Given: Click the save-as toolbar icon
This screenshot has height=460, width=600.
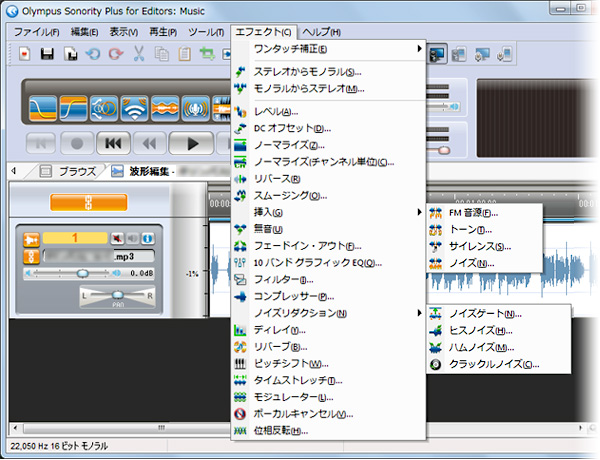Looking at the screenshot, I should (70, 54).
